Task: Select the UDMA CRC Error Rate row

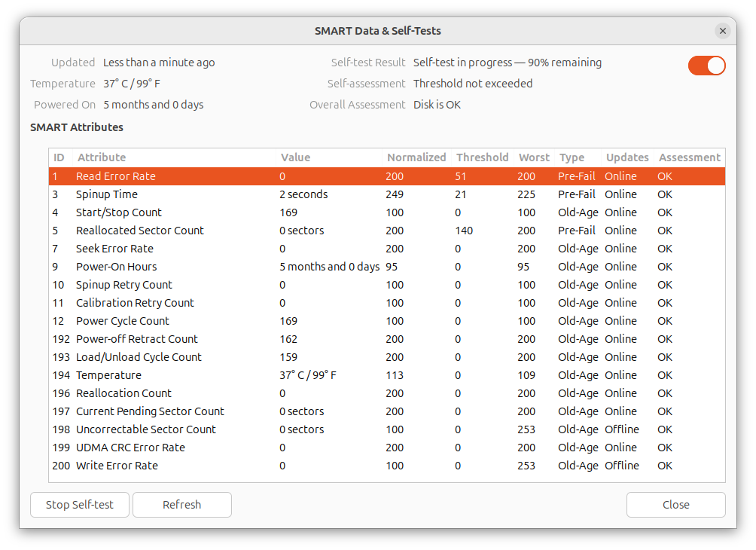Action: (x=387, y=448)
